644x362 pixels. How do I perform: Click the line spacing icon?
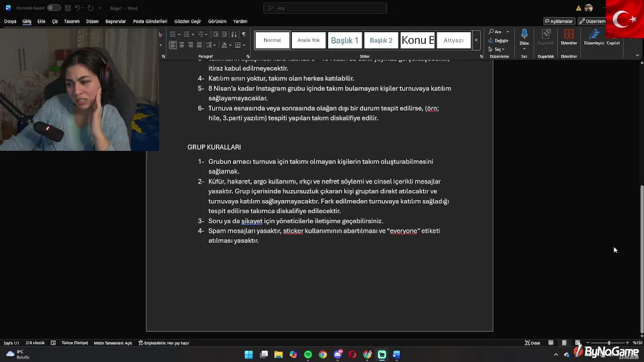tap(208, 45)
